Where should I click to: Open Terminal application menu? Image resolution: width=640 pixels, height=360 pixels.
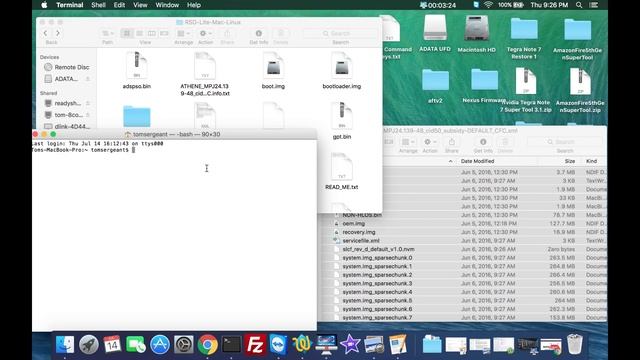click(x=70, y=5)
